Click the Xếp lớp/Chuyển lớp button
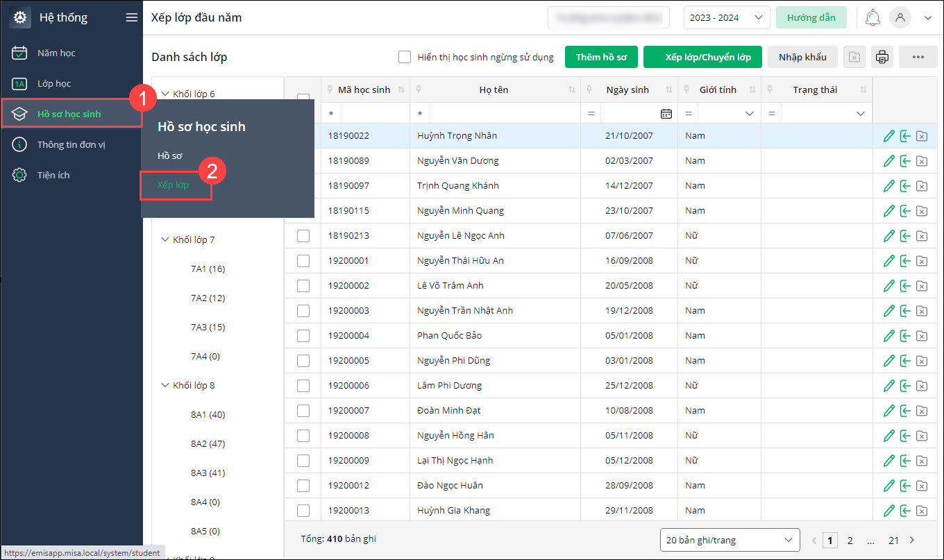Viewport: 944px width, 560px height. coord(702,57)
